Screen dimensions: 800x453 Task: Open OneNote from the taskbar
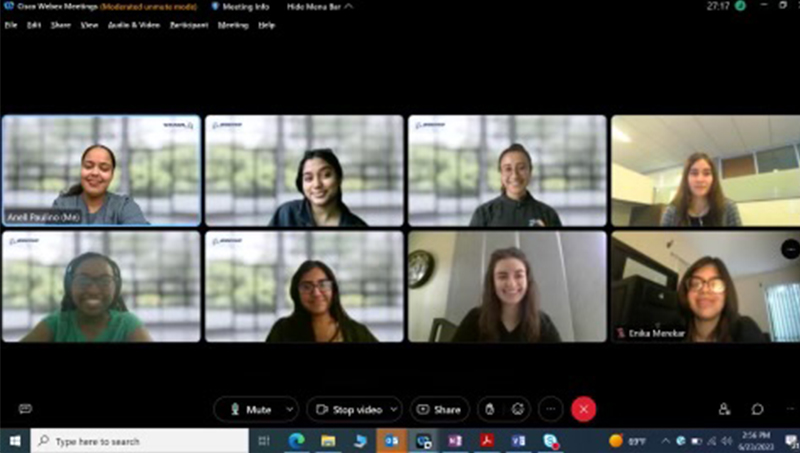(455, 441)
